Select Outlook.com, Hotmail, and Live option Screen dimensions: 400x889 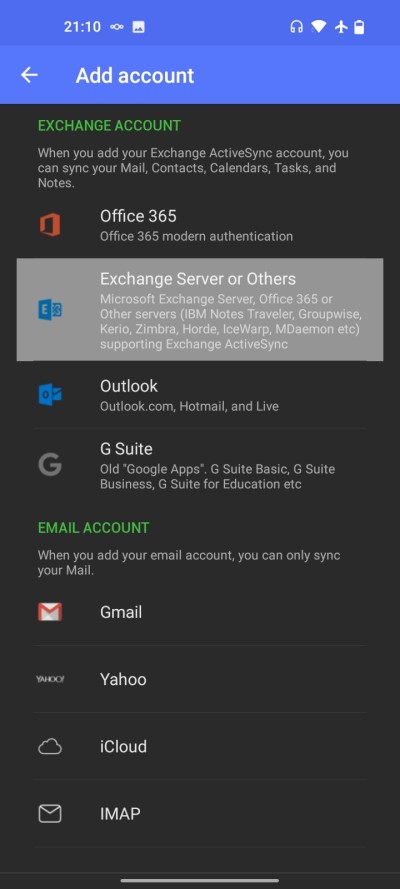coord(200,395)
